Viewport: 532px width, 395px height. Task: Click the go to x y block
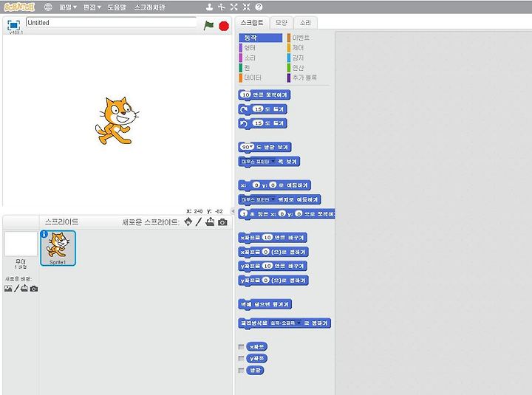pyautogui.click(x=274, y=185)
